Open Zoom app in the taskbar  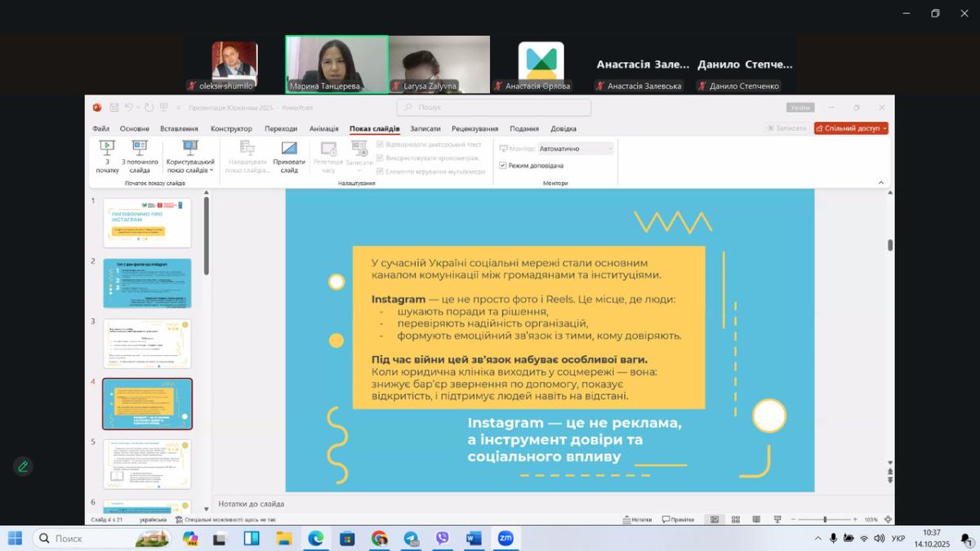[506, 538]
